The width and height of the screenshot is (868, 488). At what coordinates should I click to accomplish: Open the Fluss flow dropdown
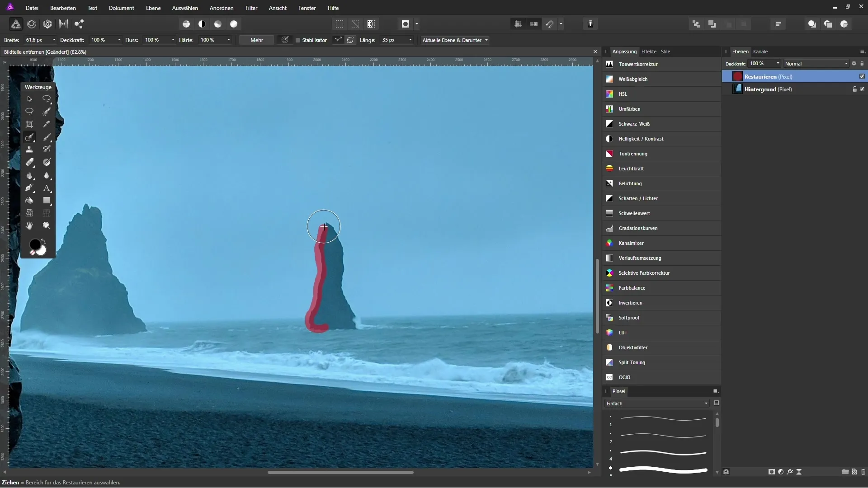click(173, 40)
